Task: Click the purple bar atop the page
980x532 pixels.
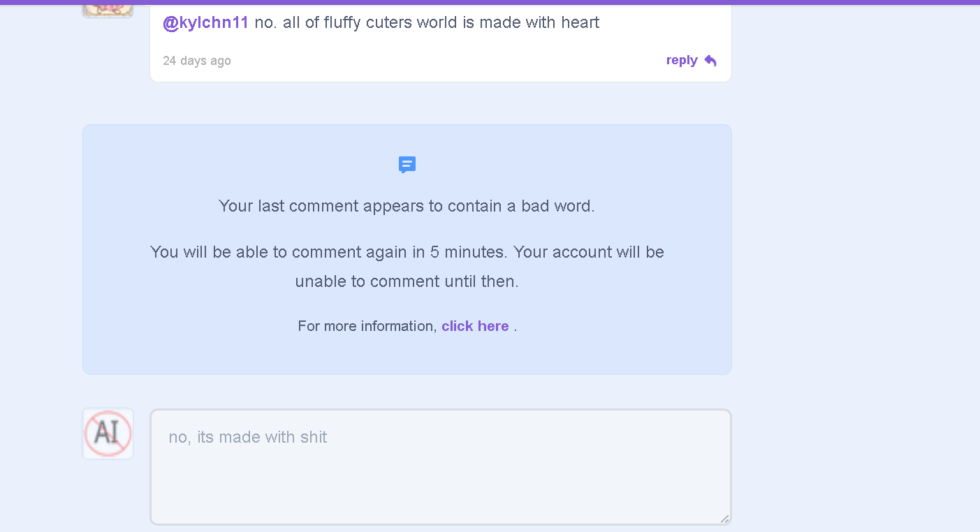Action: 490,2
